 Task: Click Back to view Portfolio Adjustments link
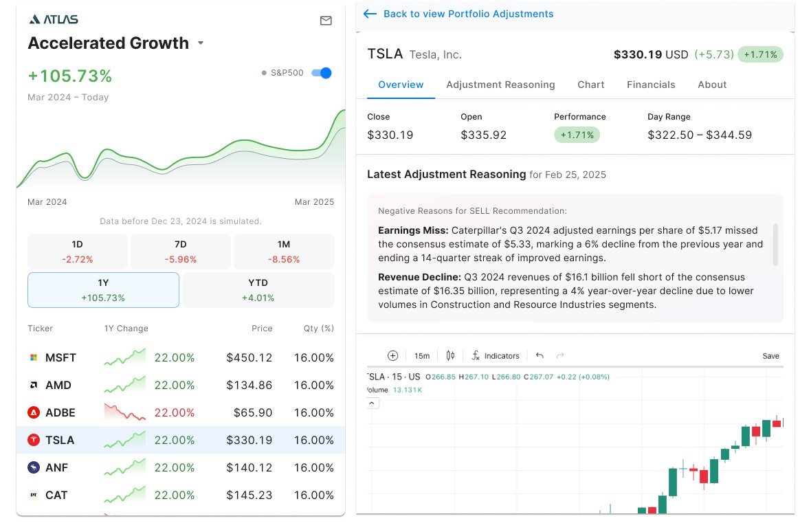(x=469, y=14)
